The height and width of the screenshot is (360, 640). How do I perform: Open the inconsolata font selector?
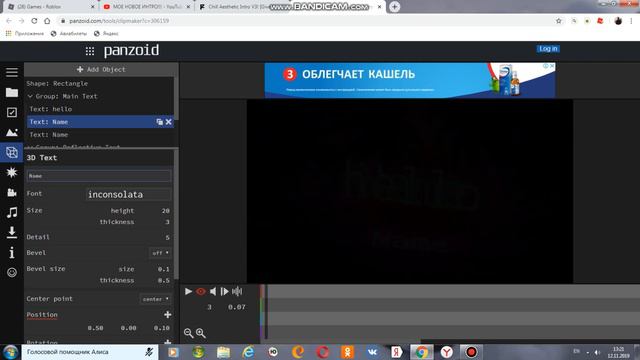point(129,194)
